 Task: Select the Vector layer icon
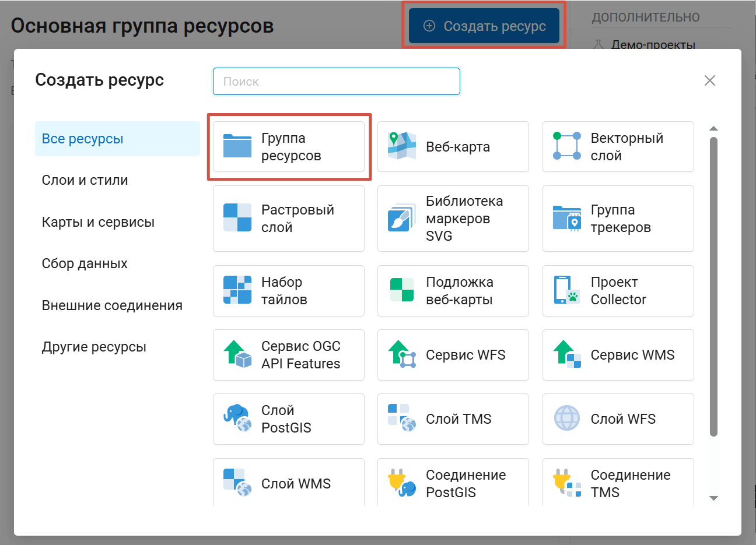566,146
